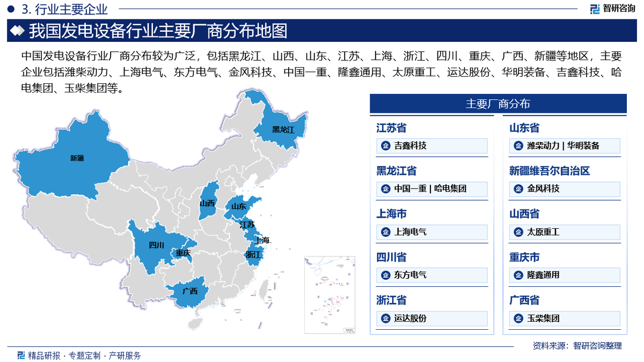Click the 山东省 heading
The height and width of the screenshot is (362, 644).
click(x=524, y=128)
